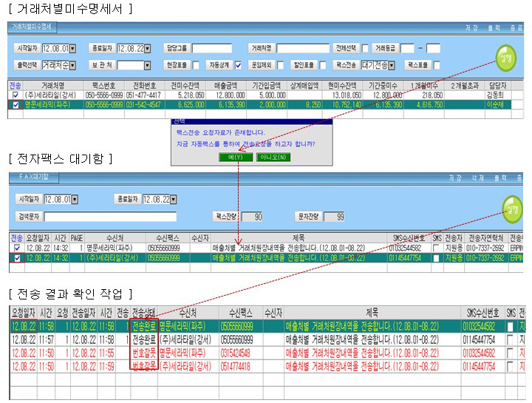Toggle 현장표출 checkbox
Viewport: 532px width, 403px height.
click(x=196, y=65)
